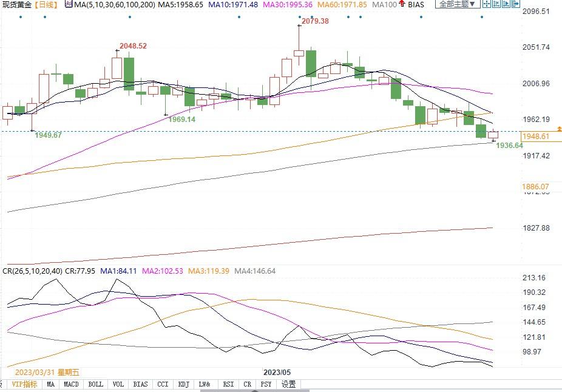This screenshot has height=392, width=562.
Task: Switch to the VIP指标 tab
Action: [25, 384]
